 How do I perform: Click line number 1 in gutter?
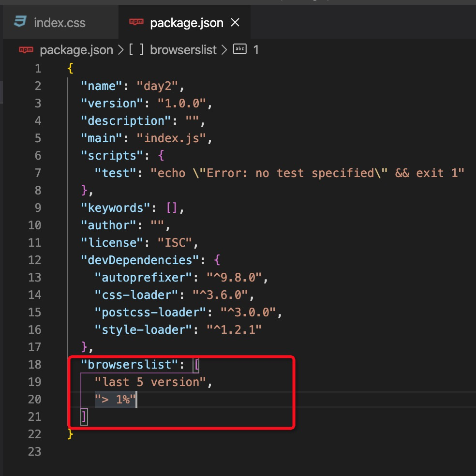(x=38, y=69)
